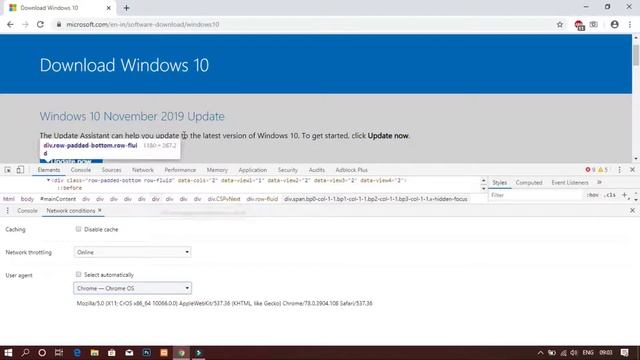This screenshot has height=360, width=640.
Task: Select div.row-fluid in the breadcrumb
Action: 262,199
